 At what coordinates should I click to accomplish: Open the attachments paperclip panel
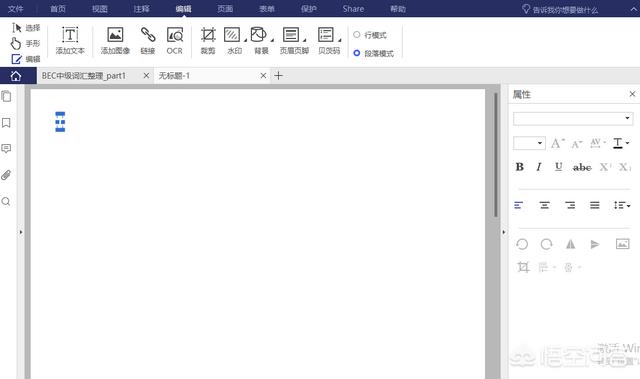(x=6, y=175)
